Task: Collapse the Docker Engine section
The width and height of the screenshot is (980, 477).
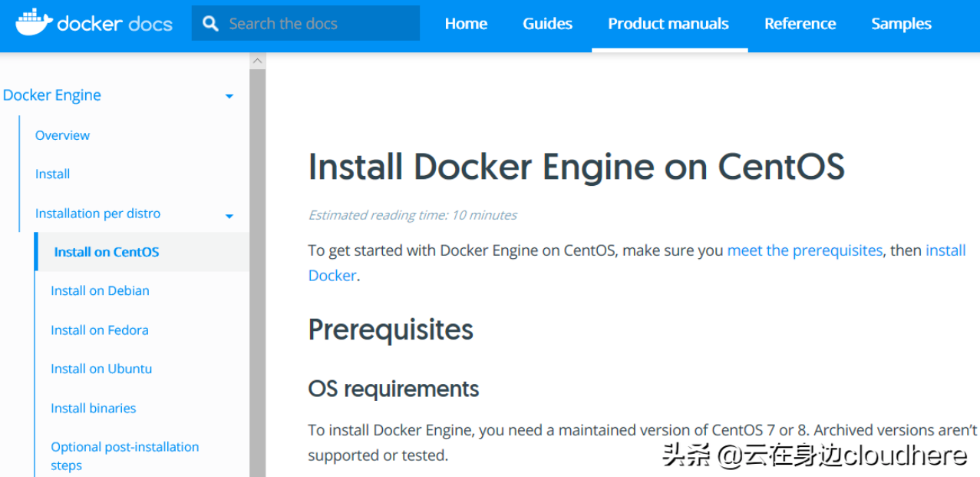Action: point(229,95)
